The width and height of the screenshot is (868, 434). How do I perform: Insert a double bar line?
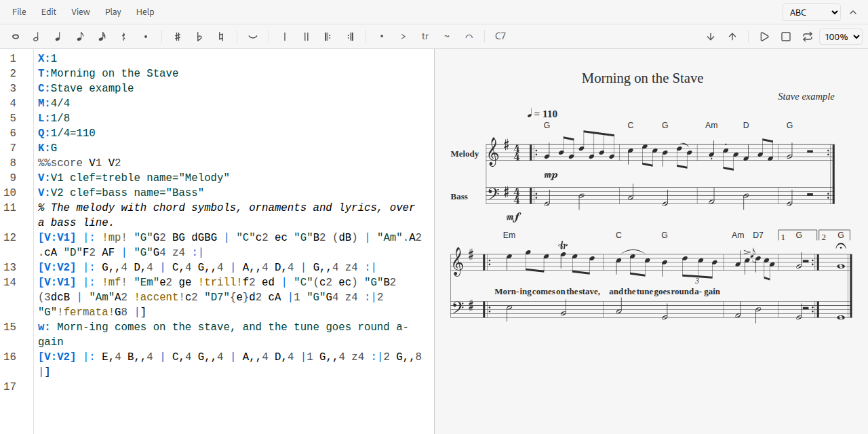click(x=307, y=37)
